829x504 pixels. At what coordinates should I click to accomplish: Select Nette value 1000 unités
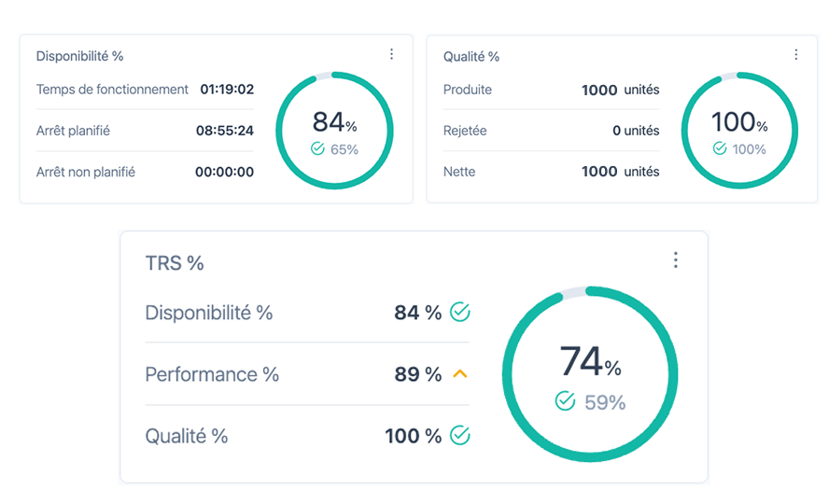pyautogui.click(x=620, y=172)
